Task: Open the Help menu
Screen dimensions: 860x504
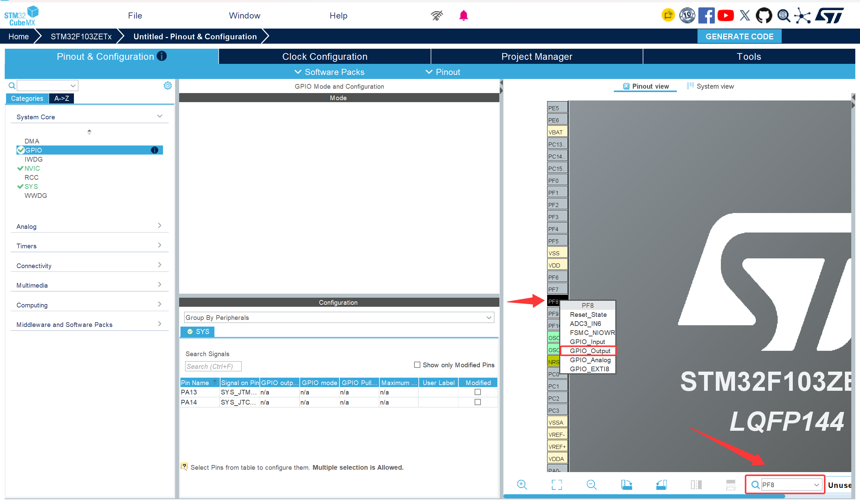Action: tap(338, 16)
